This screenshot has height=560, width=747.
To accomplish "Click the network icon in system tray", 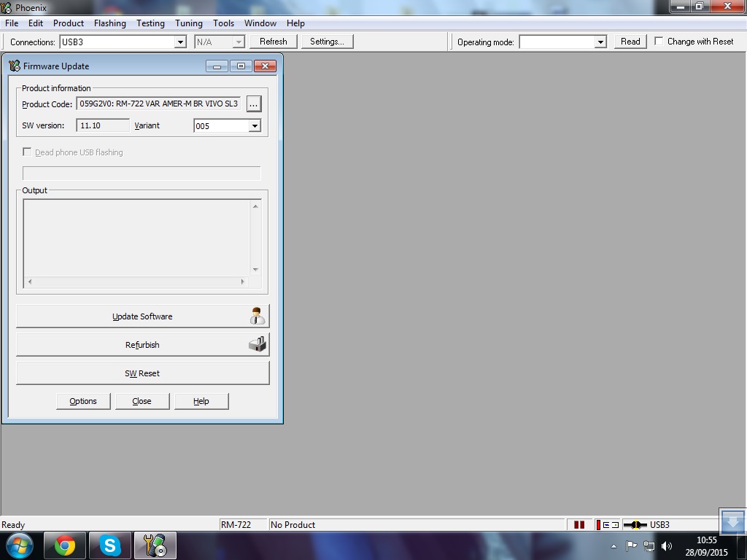I will pyautogui.click(x=649, y=546).
